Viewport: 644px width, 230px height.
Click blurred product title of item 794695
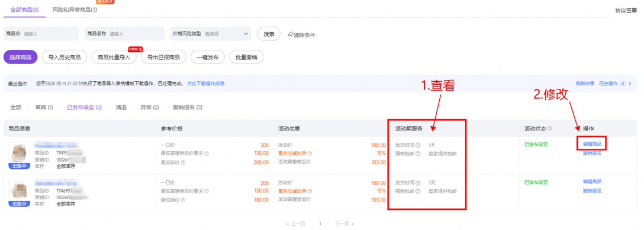(56, 182)
